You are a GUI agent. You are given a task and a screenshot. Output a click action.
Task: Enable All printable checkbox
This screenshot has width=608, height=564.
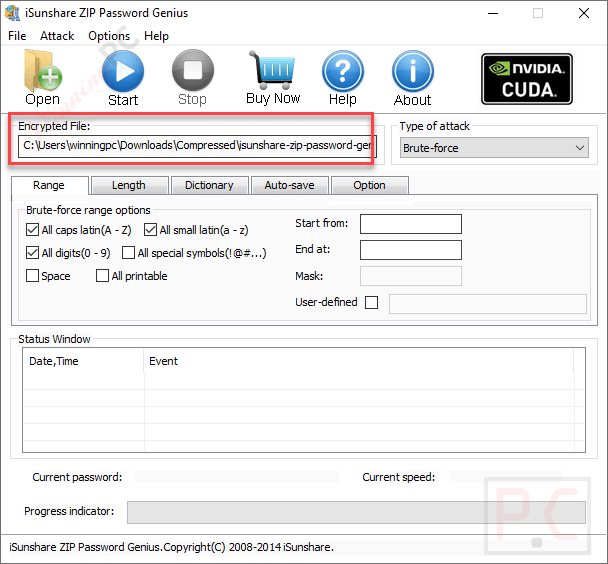pyautogui.click(x=102, y=276)
